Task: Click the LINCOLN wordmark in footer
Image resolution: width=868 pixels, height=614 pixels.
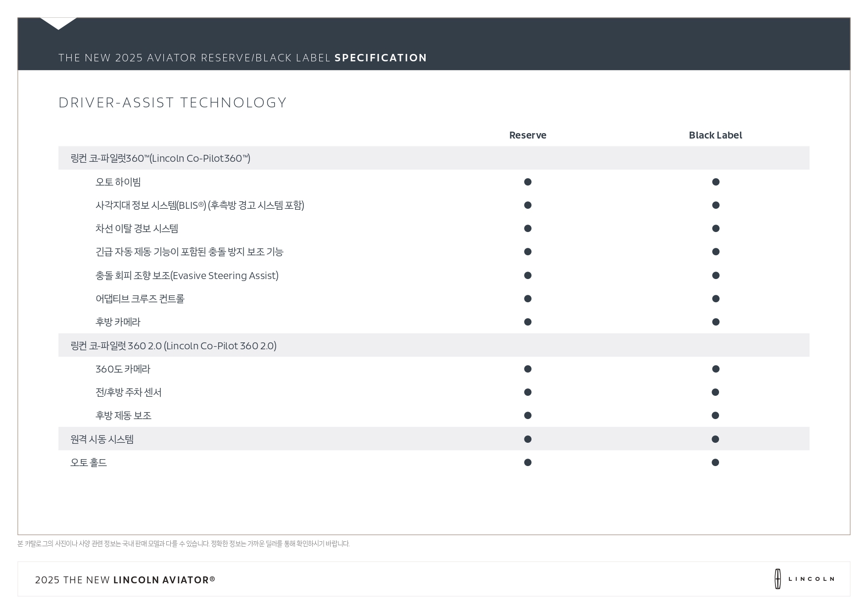Action: (x=811, y=579)
